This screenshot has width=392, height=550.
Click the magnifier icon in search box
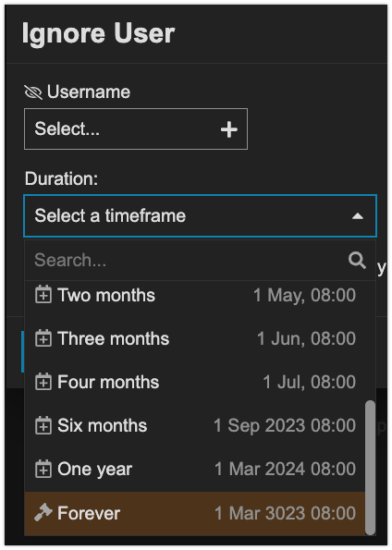click(x=357, y=261)
